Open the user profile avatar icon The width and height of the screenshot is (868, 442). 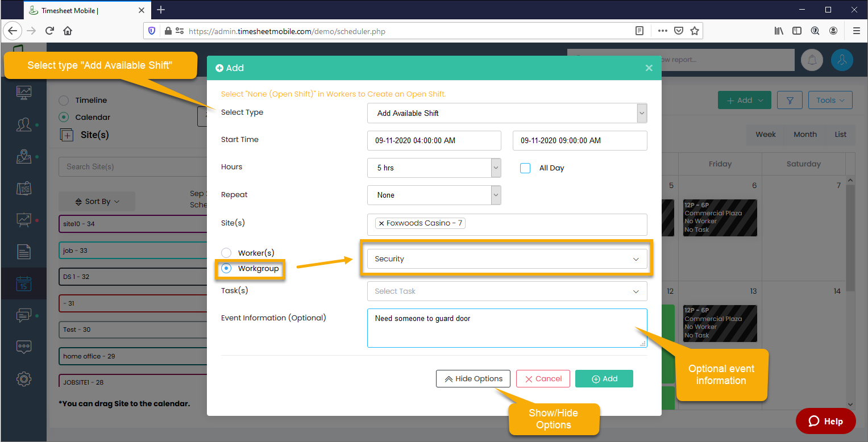[842, 60]
